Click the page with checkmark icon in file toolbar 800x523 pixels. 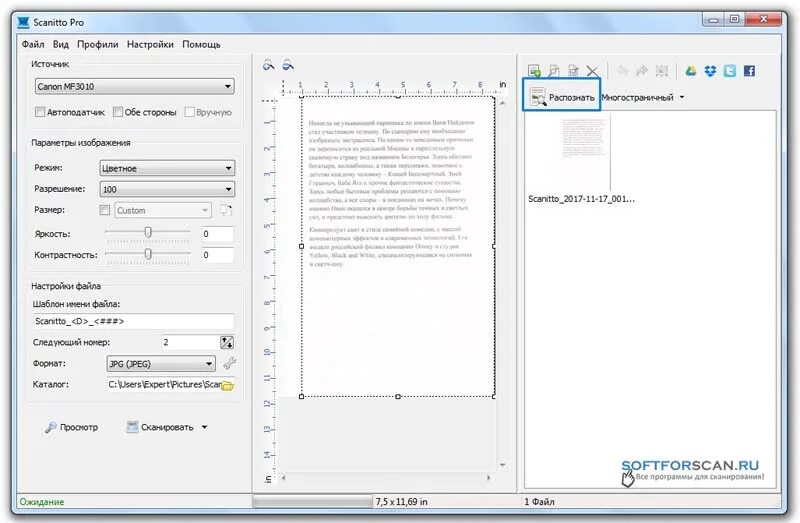click(573, 71)
